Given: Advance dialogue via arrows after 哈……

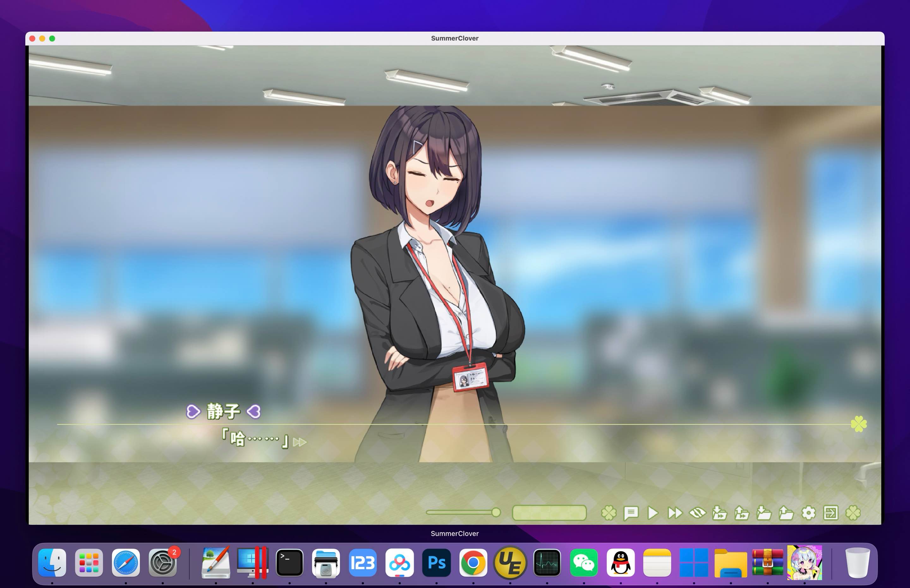Looking at the screenshot, I should (300, 442).
